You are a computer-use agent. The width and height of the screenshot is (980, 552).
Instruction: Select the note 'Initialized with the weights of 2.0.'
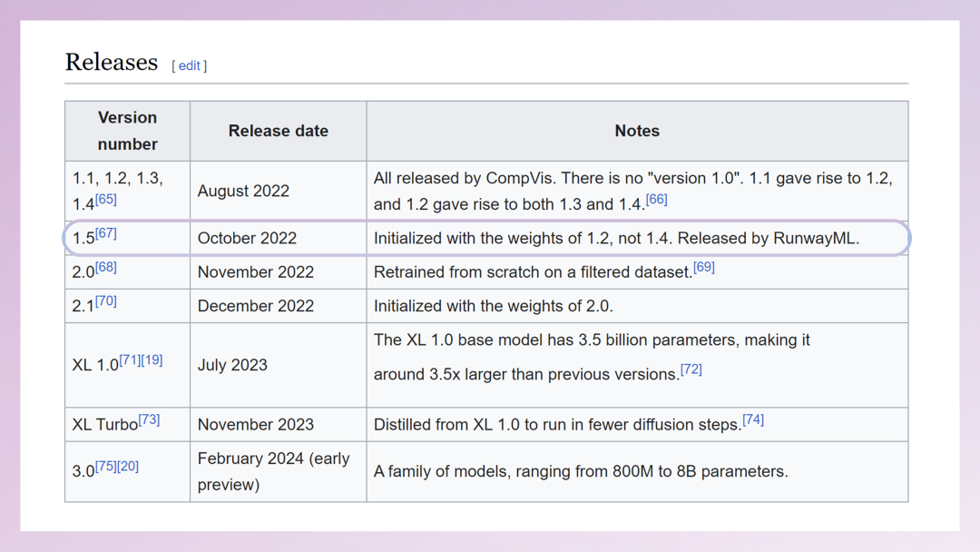click(x=493, y=306)
